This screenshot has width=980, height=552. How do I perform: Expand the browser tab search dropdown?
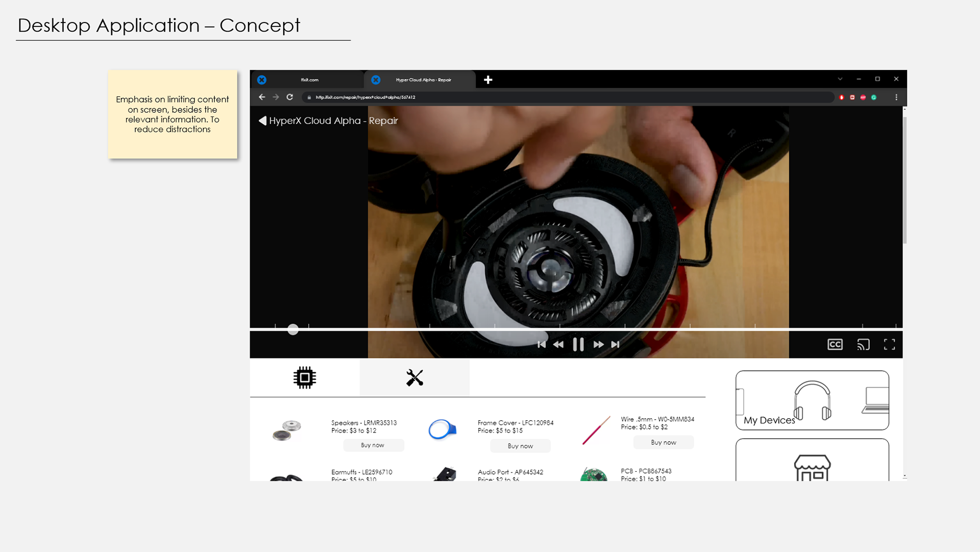click(x=840, y=79)
